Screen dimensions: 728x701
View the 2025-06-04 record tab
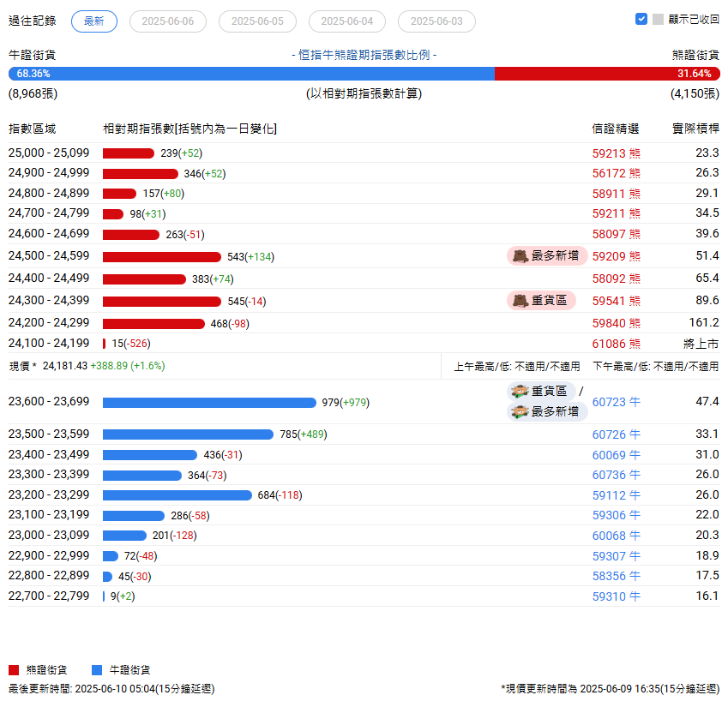(x=346, y=21)
